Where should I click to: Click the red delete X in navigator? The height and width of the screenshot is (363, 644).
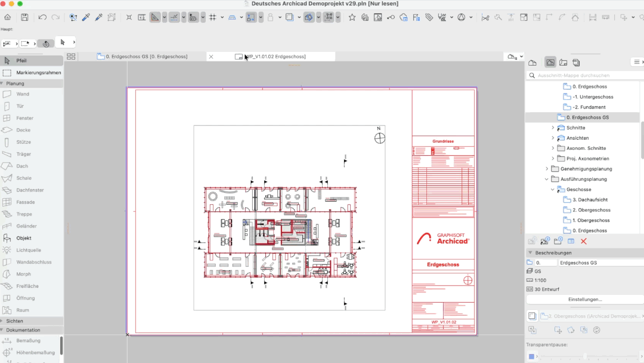pyautogui.click(x=584, y=241)
